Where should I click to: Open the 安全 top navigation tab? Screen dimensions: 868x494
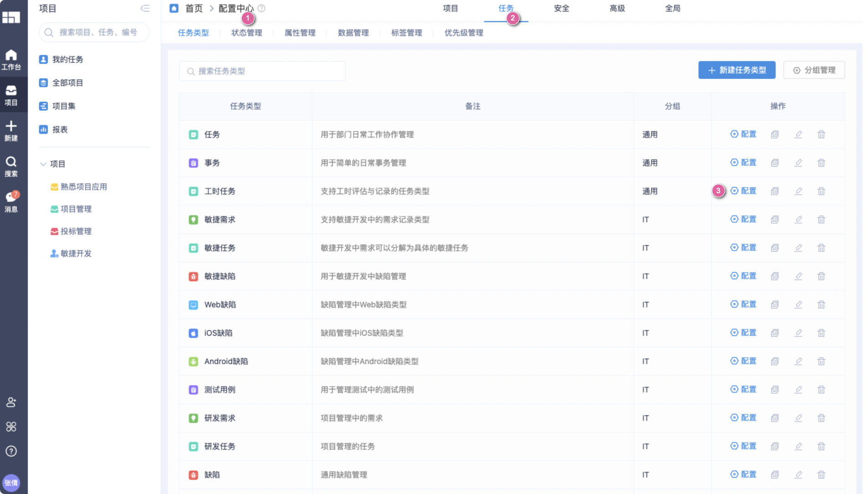coord(561,8)
